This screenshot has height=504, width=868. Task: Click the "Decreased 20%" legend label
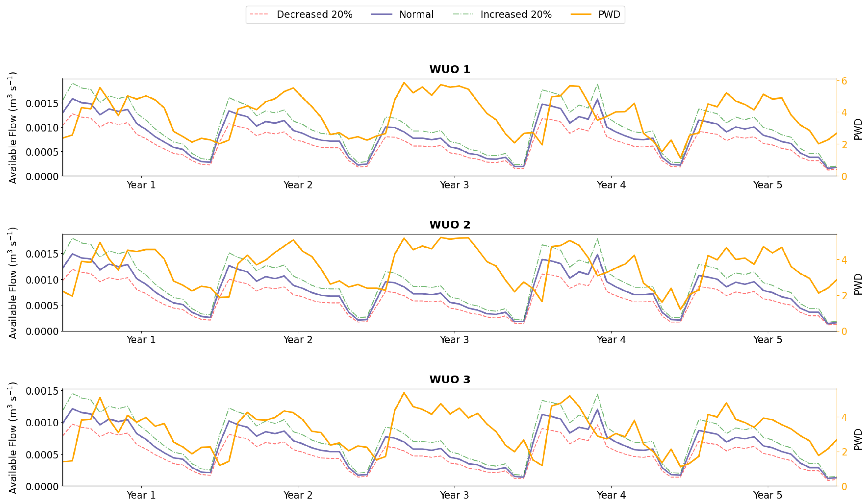coord(314,15)
